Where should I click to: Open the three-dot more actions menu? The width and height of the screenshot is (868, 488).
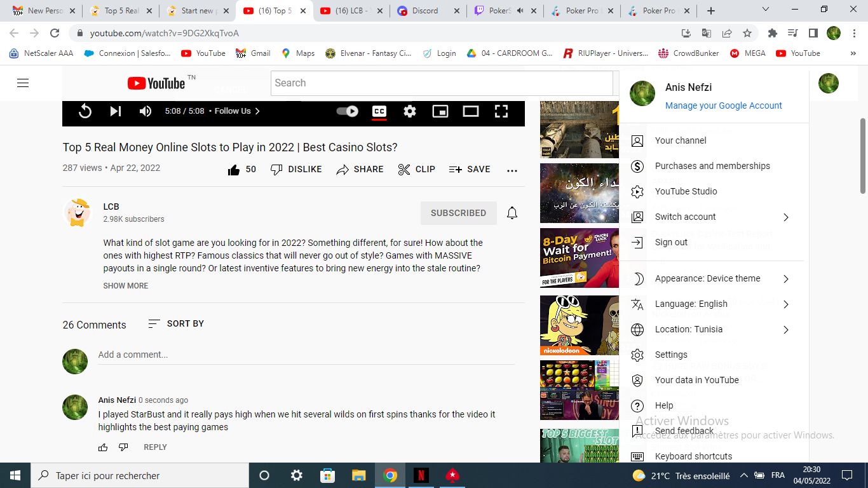[512, 170]
